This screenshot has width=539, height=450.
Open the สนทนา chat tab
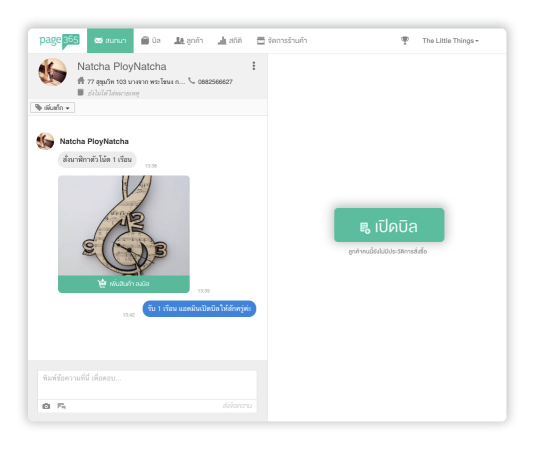tap(110, 41)
